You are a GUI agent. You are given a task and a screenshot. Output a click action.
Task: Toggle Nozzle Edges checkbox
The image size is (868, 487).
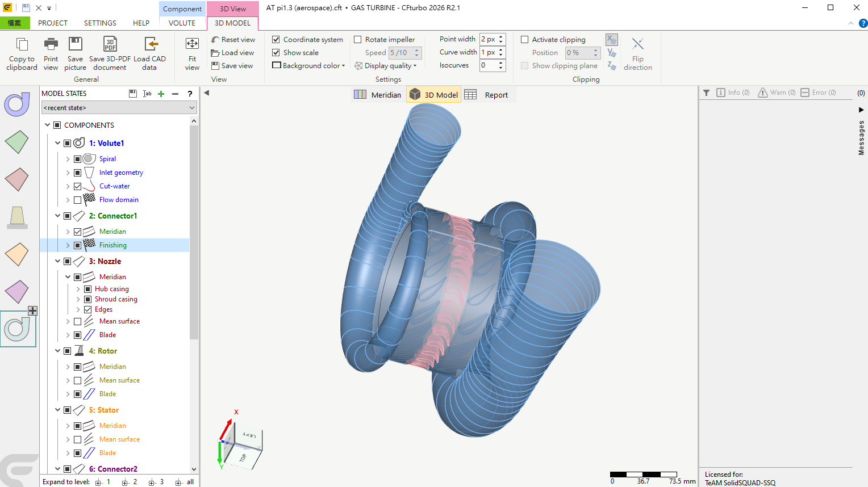tap(88, 309)
